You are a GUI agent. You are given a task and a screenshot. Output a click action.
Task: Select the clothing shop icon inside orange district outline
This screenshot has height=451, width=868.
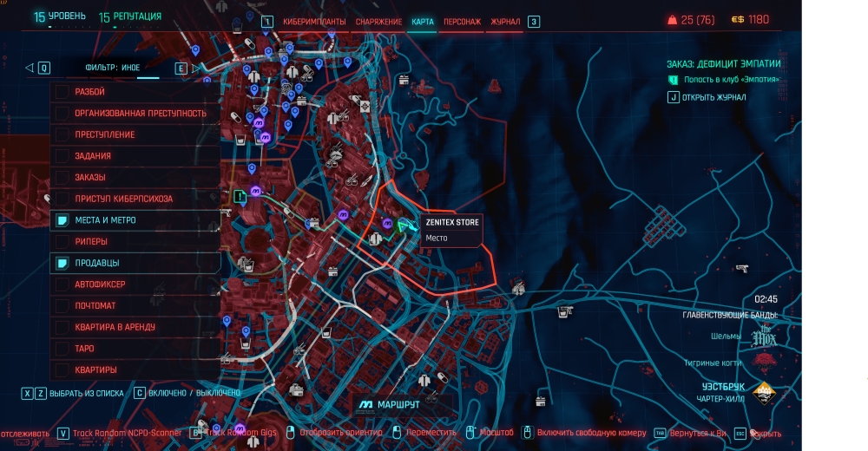[376, 239]
